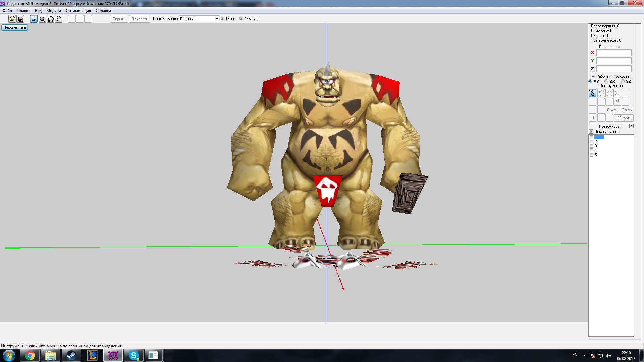Click the Всего вершин: 0 text

click(x=605, y=26)
